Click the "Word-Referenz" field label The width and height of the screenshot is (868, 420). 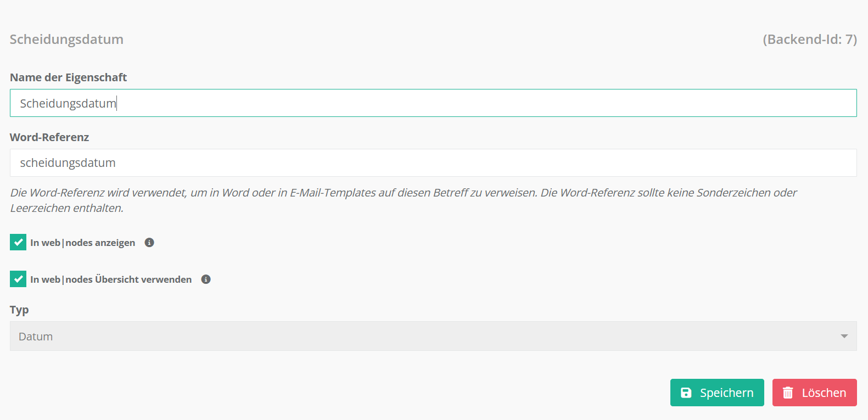tap(49, 137)
